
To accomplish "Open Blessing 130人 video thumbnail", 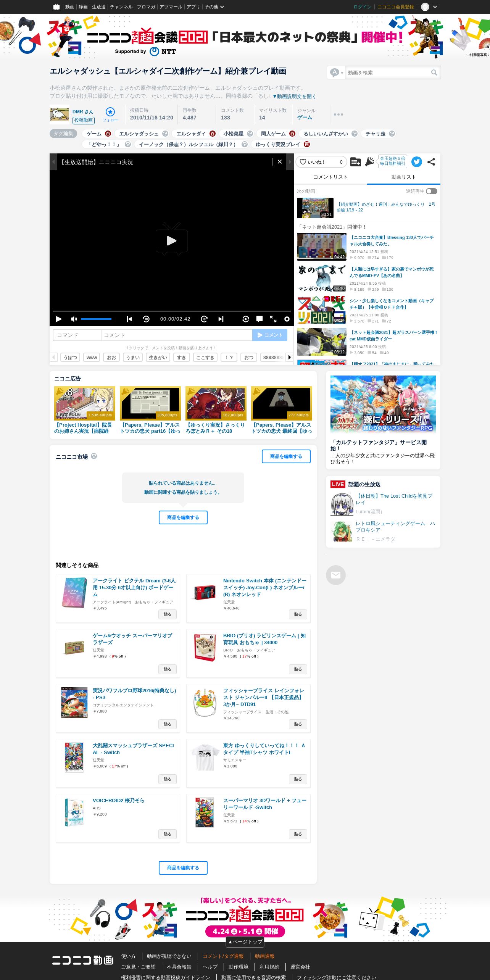I will coord(322,247).
